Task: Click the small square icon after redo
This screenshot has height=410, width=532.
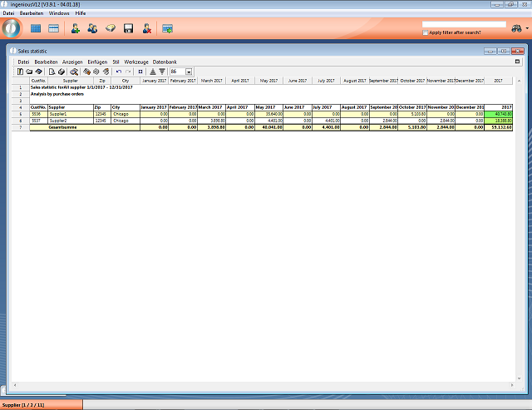Action: [x=140, y=72]
